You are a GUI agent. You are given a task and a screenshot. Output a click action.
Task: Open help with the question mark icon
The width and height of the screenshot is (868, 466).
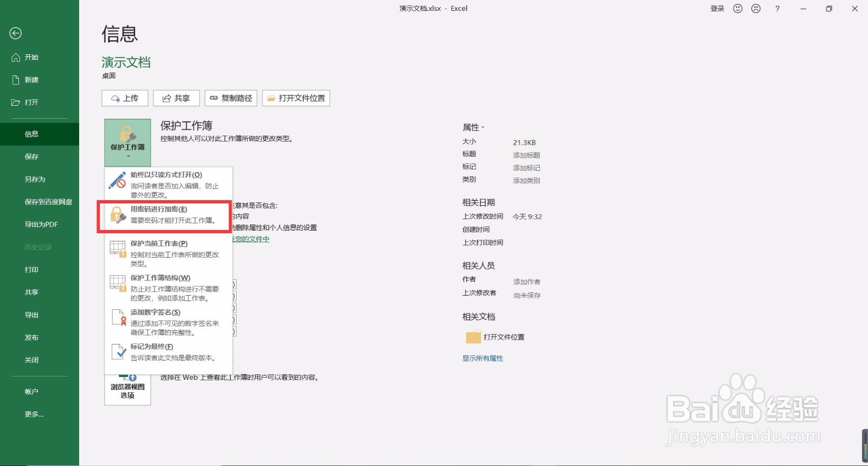[x=777, y=9]
